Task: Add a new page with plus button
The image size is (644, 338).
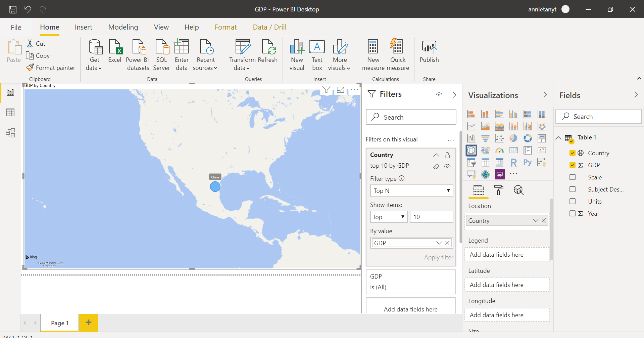Action: pyautogui.click(x=89, y=323)
